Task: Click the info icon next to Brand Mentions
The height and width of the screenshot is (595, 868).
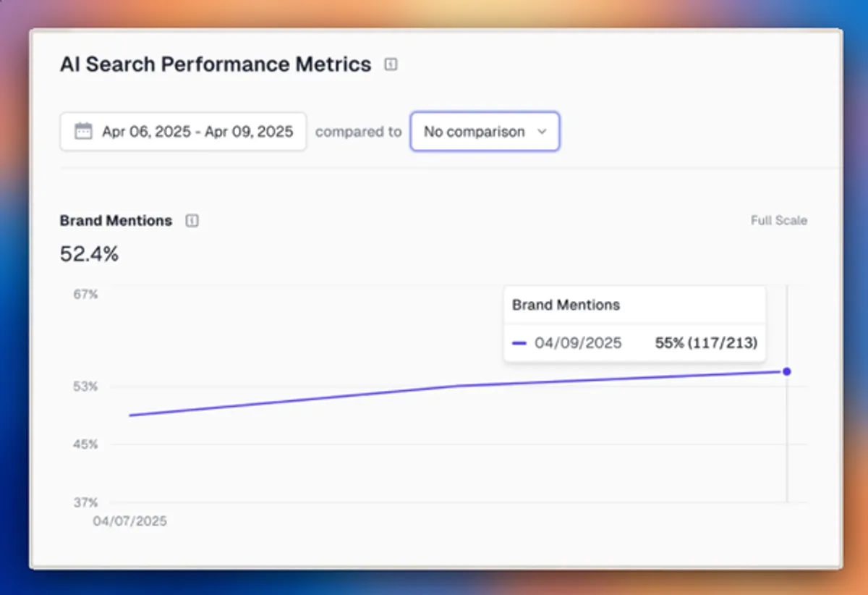Action: pyautogui.click(x=192, y=221)
